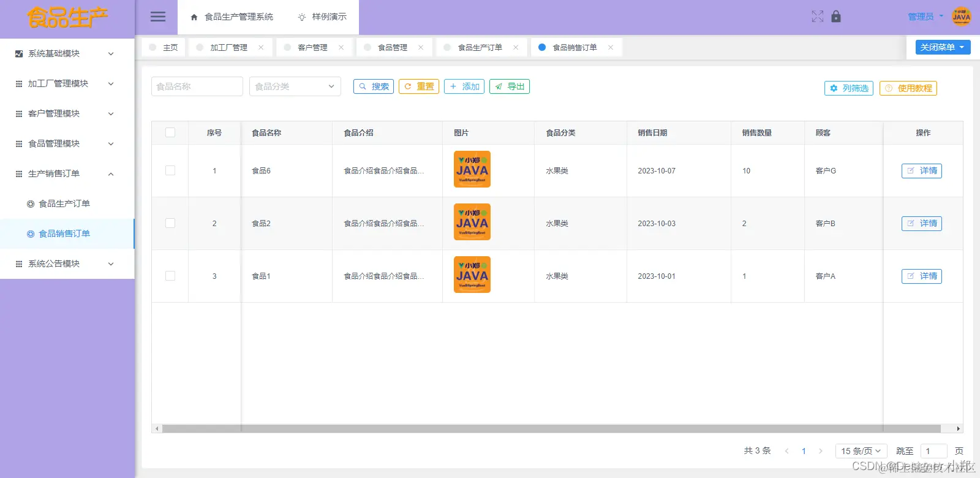
Task: Click the lightbulb icon beside 样例演示
Action: tap(302, 17)
